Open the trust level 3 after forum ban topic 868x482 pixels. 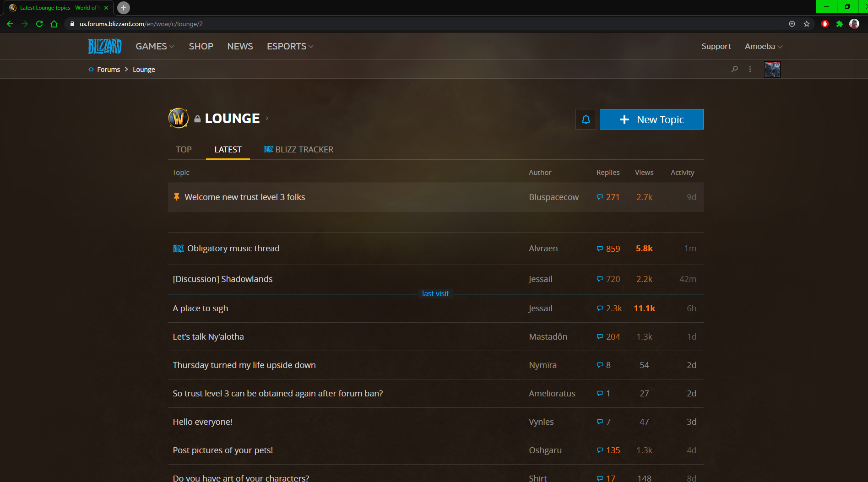click(278, 394)
